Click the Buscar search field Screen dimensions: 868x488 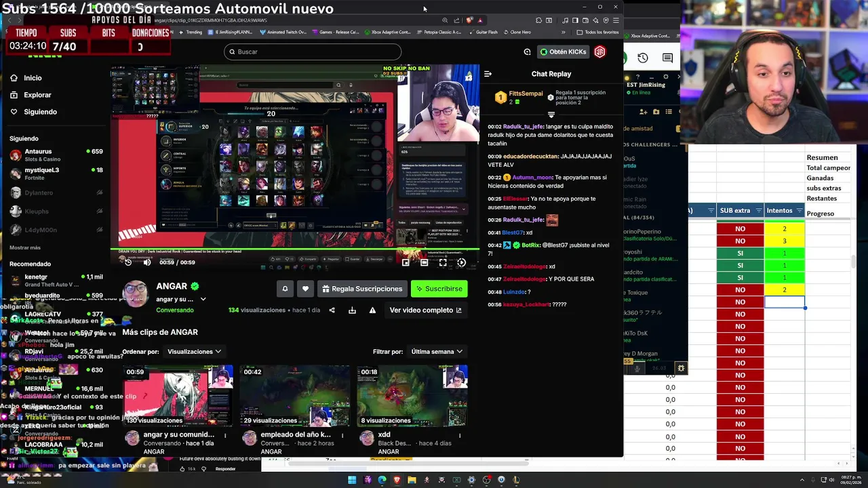(313, 52)
